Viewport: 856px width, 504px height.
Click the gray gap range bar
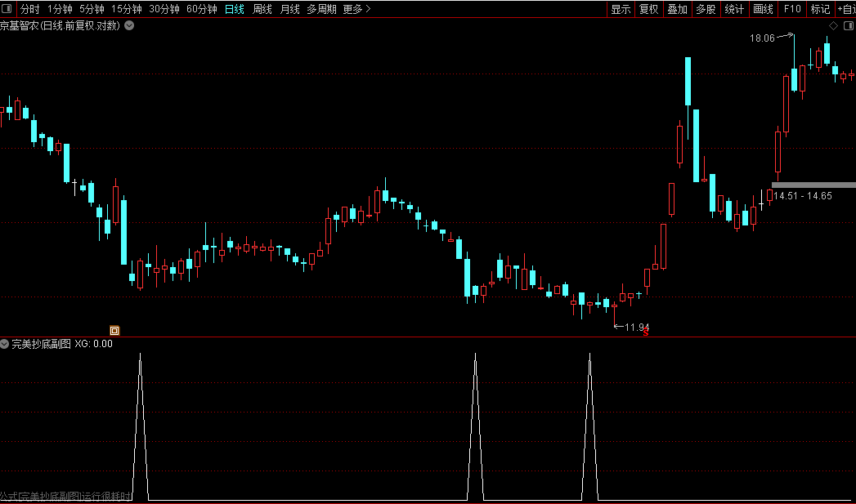click(813, 185)
